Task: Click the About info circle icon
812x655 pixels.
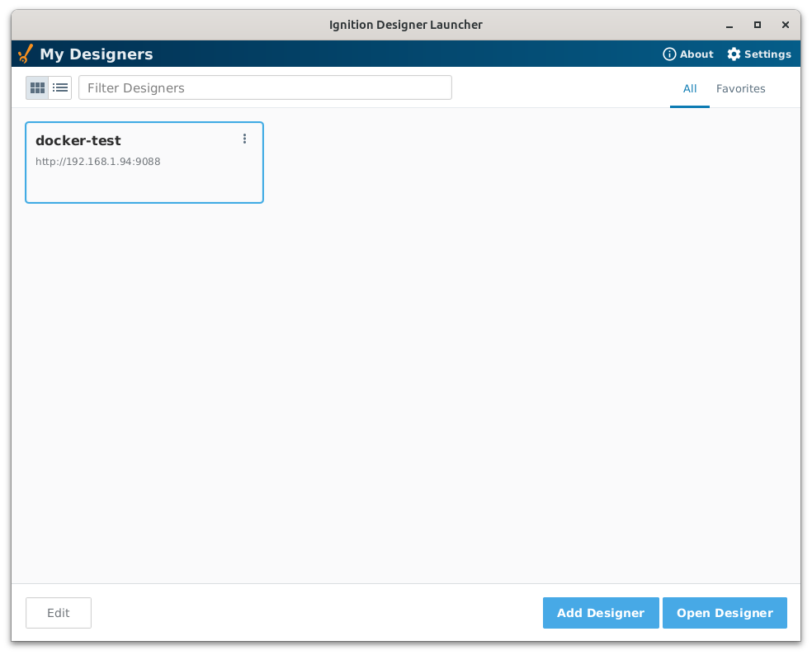Action: pyautogui.click(x=669, y=54)
